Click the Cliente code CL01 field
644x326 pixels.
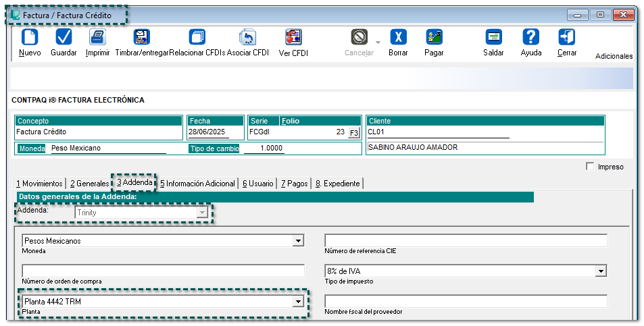[x=439, y=132]
